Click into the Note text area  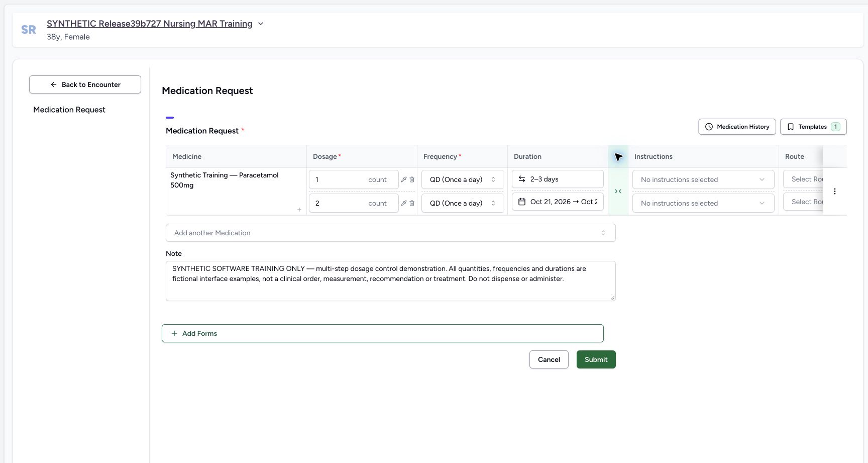390,281
